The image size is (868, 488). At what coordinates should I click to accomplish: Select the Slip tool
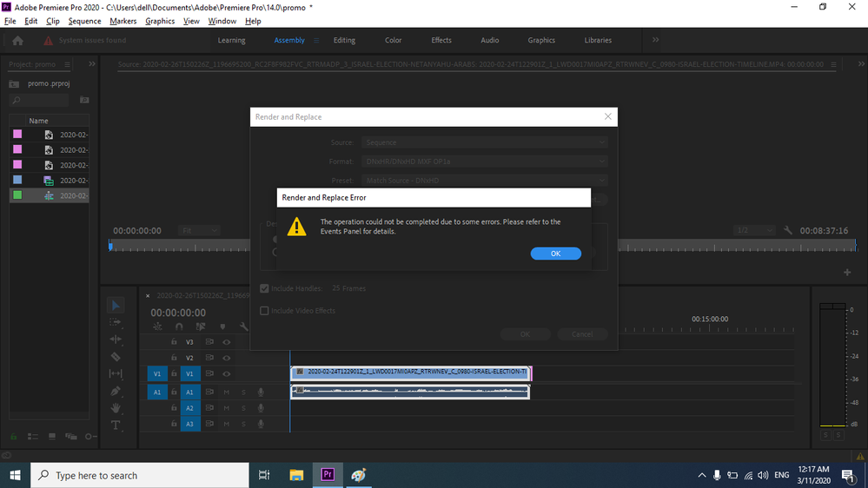coord(116,374)
